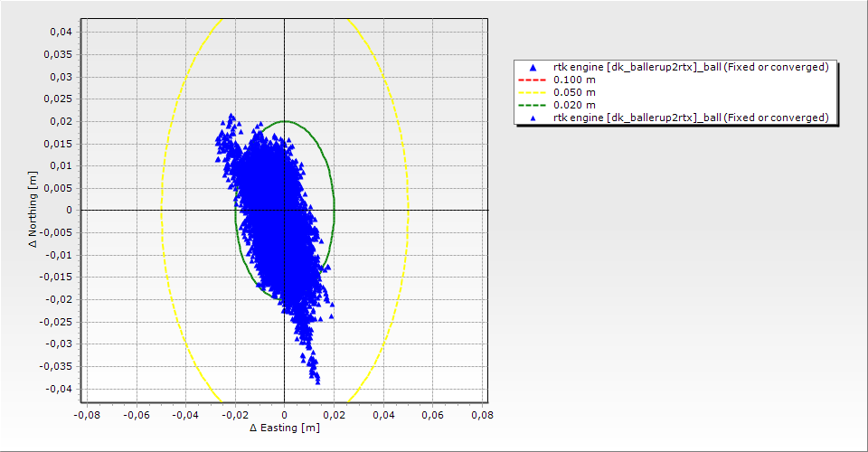
Task: Select the "0.050 m" legend label
Action: (574, 92)
